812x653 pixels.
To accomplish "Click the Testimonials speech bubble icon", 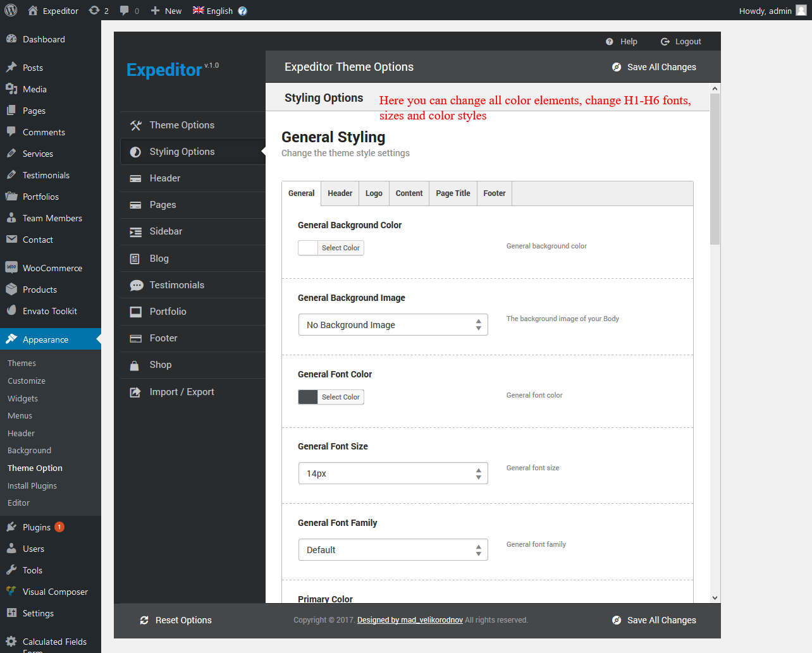I will [136, 285].
